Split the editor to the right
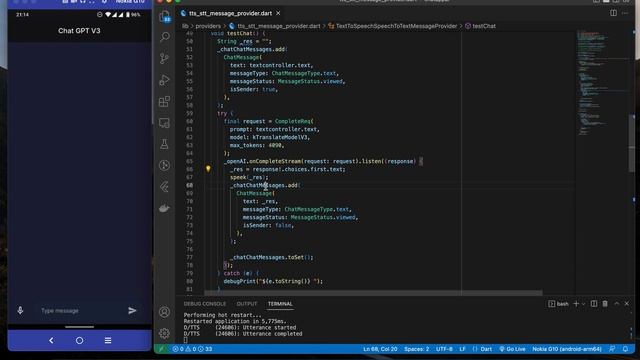Screen dimensions: 640x360 613,13
